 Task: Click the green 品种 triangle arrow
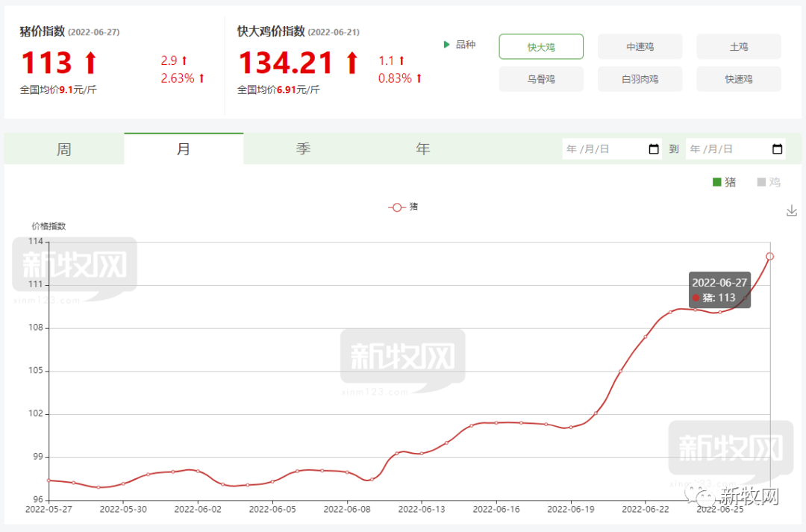click(447, 45)
